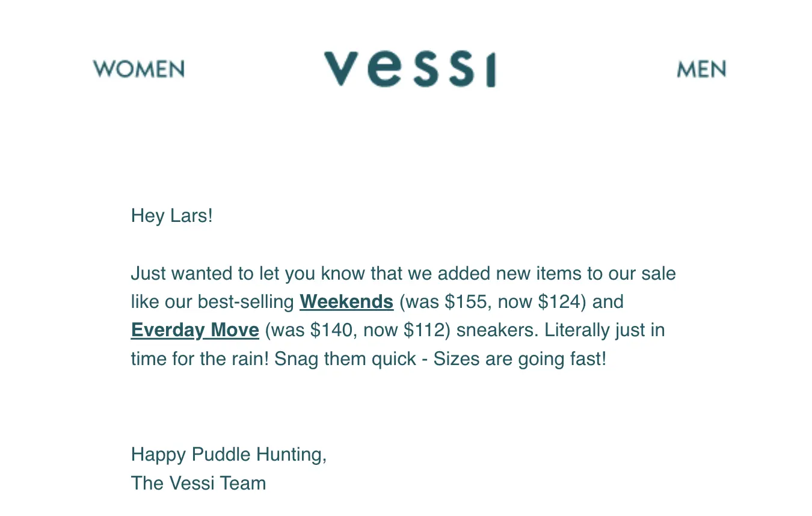Follow the Weekends sneaker link

pos(346,301)
